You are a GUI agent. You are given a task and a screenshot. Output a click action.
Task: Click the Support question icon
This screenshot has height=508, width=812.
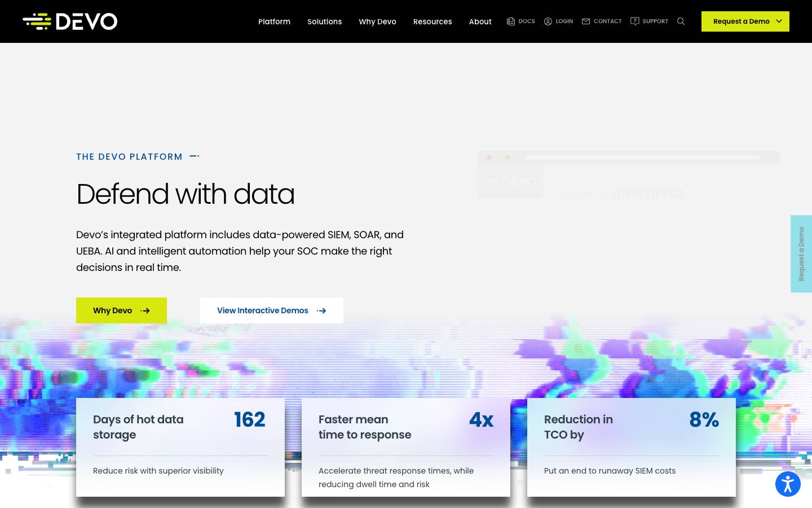(x=635, y=21)
